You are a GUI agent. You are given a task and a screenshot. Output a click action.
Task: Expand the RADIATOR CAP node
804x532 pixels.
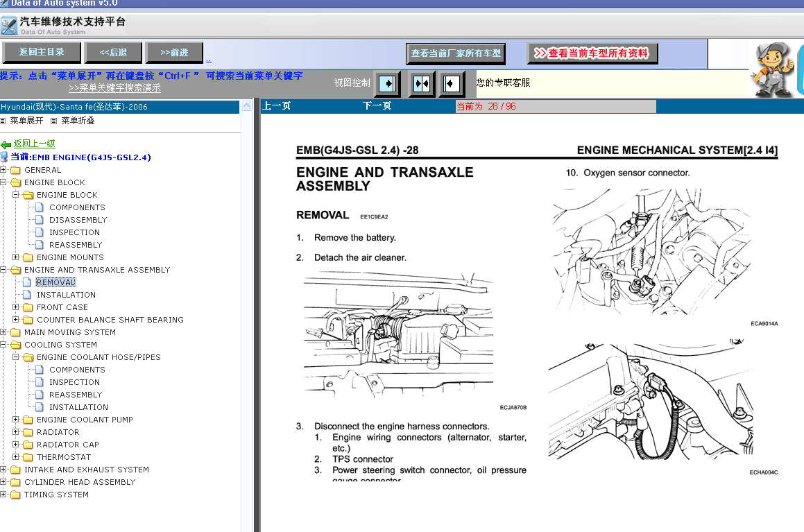[15, 445]
